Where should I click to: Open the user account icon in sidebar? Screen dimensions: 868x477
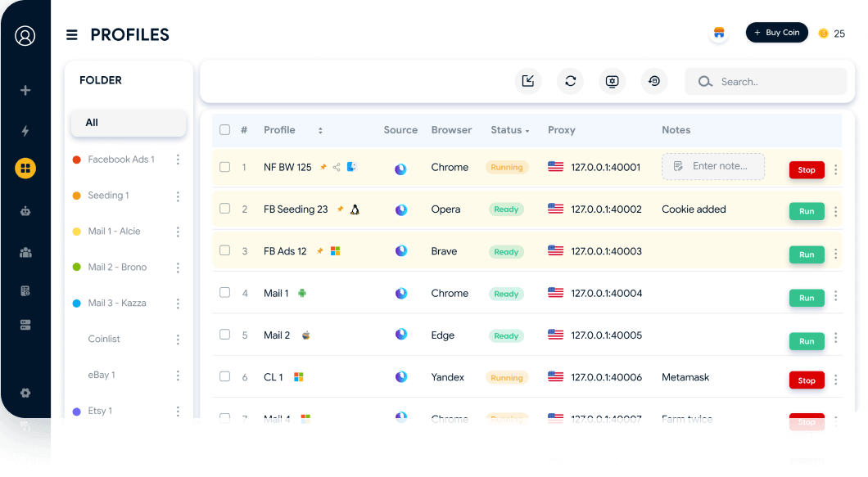coord(25,36)
